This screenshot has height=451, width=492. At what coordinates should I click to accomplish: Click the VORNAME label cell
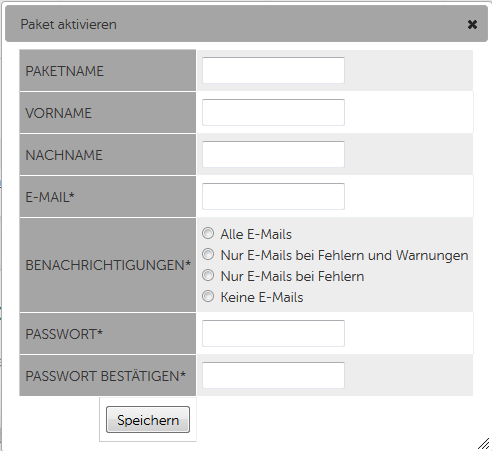(108, 113)
